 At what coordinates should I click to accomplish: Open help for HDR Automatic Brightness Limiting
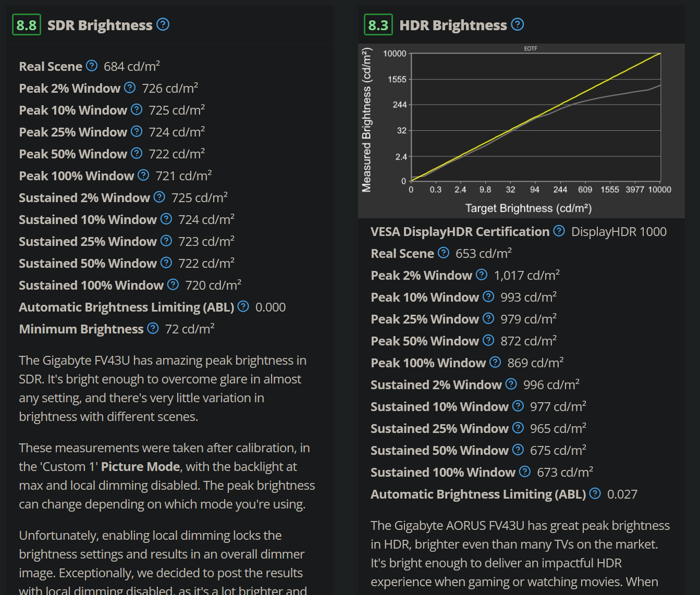(x=595, y=493)
